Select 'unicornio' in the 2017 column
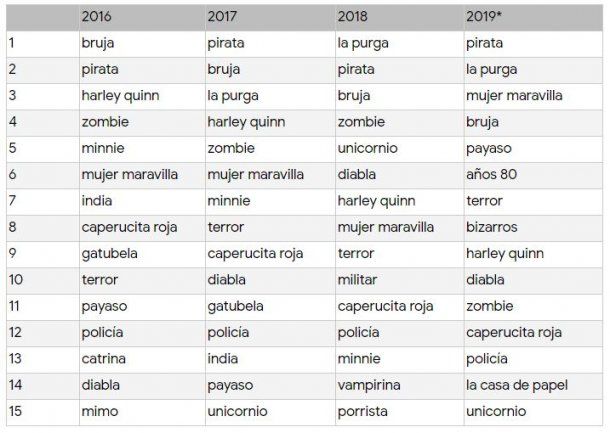610x433 pixels. 237,411
